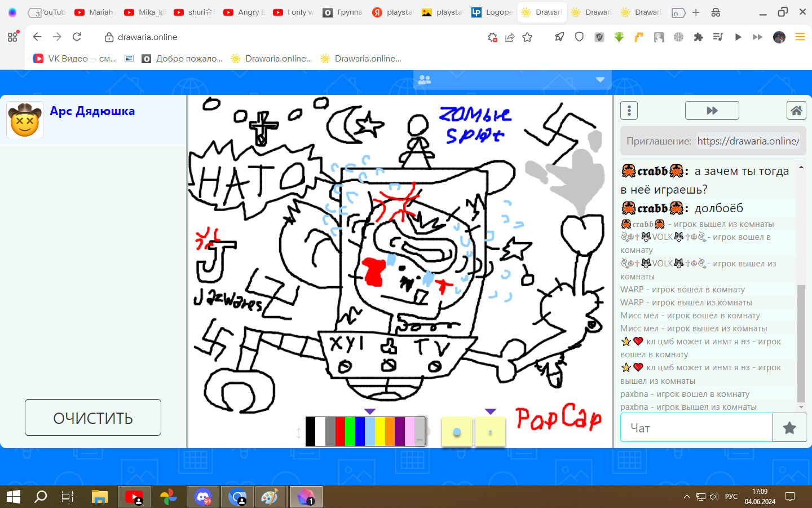Open the Windows Start menu
The image size is (812, 508).
[x=14, y=497]
